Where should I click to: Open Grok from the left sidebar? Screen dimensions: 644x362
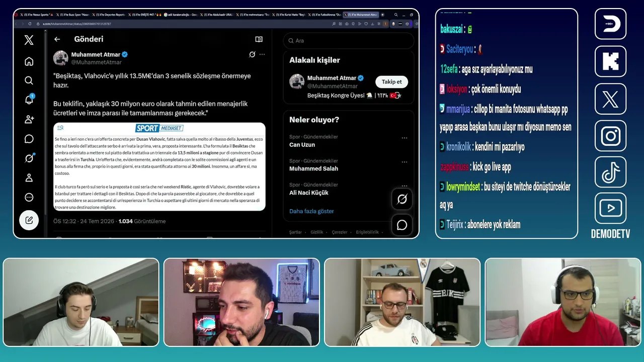click(x=29, y=158)
